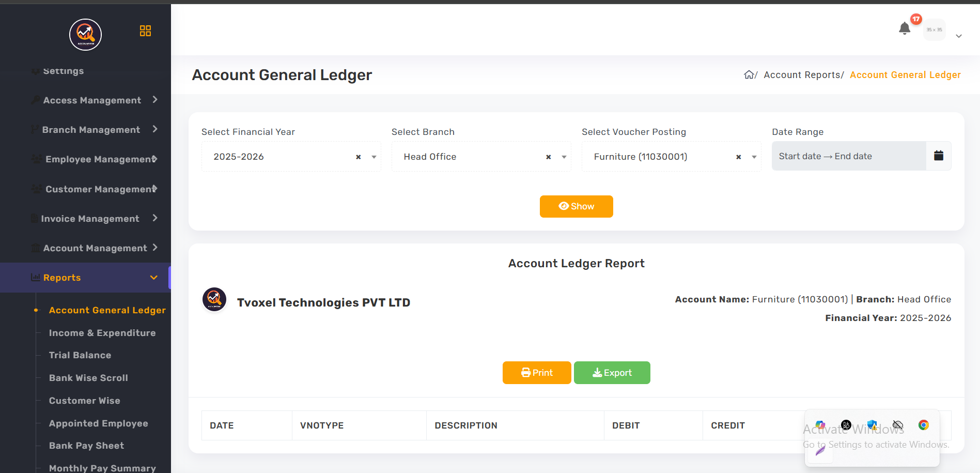Click the Windows Security shield tray icon
The image size is (980, 473).
pos(872,425)
